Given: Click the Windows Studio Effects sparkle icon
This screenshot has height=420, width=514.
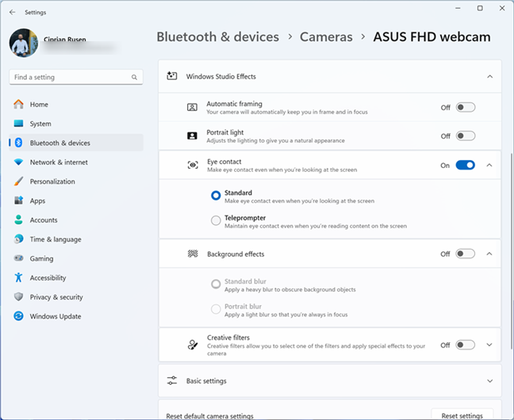Looking at the screenshot, I should click(x=172, y=76).
